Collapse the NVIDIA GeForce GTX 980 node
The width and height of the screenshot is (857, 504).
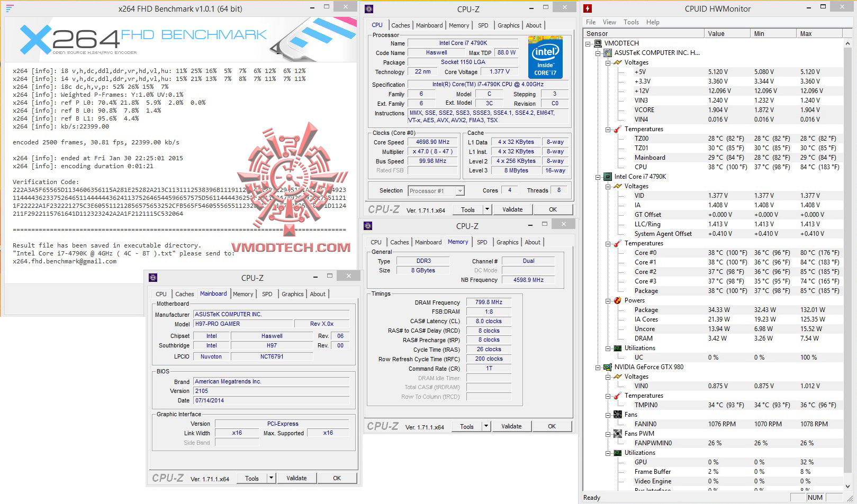click(598, 367)
